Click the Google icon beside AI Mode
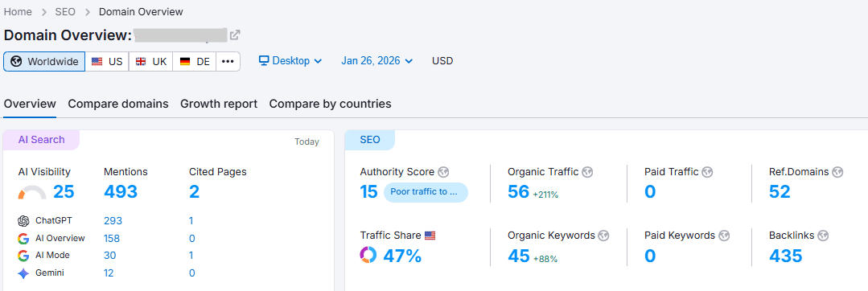 coord(23,256)
